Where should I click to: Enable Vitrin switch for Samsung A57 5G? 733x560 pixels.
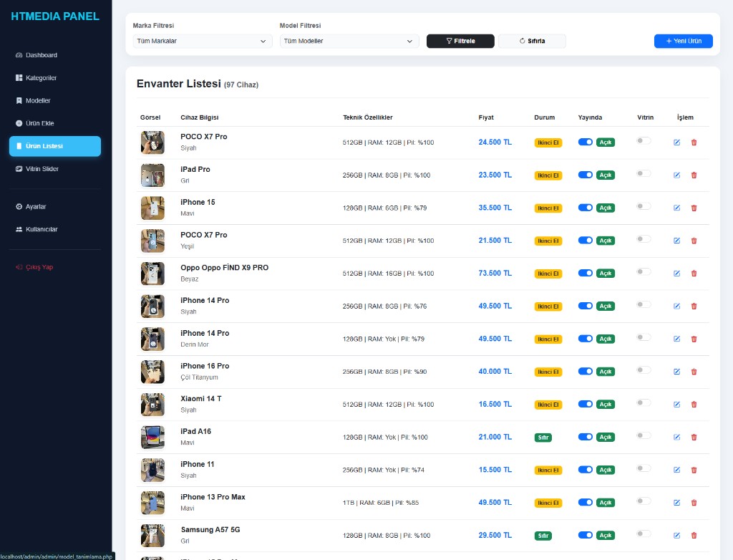tap(644, 534)
